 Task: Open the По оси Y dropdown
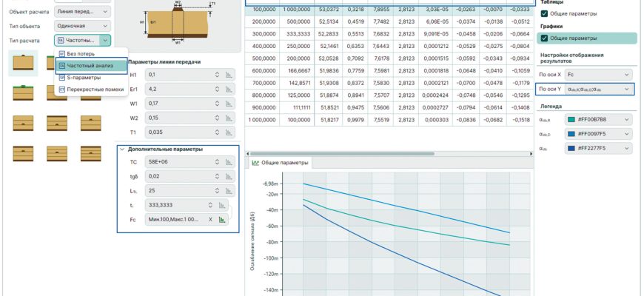point(597,89)
